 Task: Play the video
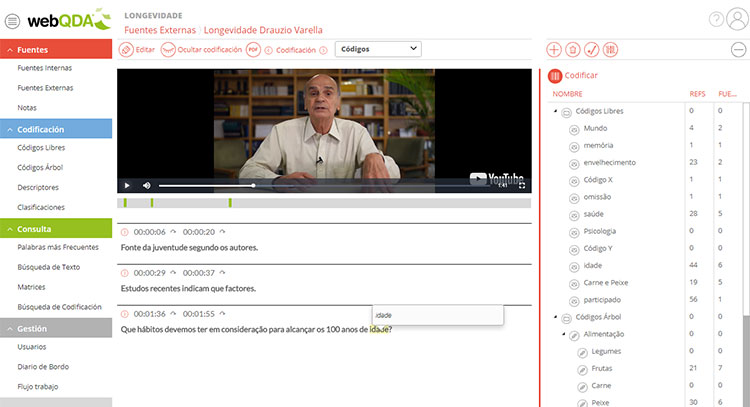[x=127, y=186]
